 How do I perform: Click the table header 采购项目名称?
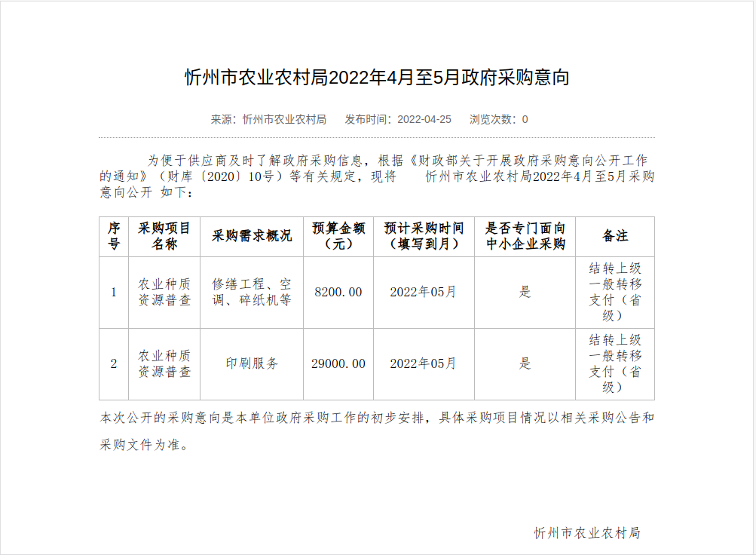point(164,236)
